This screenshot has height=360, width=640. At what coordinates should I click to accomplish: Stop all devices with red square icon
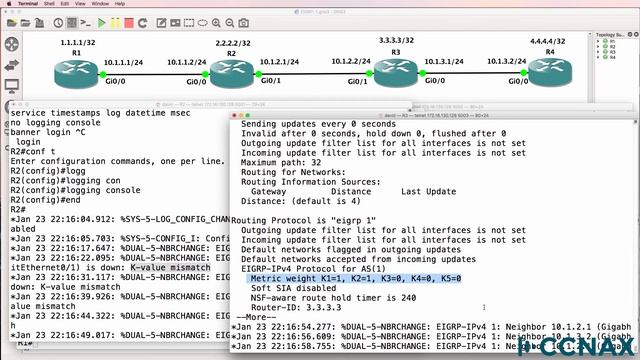coord(129,23)
